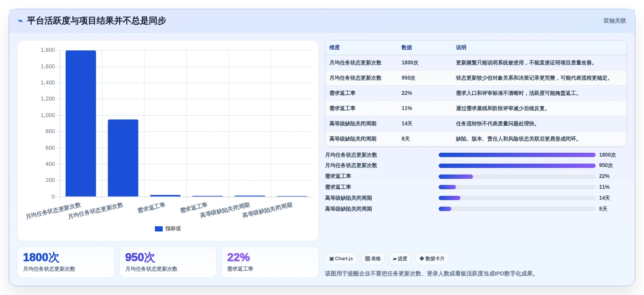Click the 400 y-axis label
This screenshot has height=295, width=644.
pos(50,164)
